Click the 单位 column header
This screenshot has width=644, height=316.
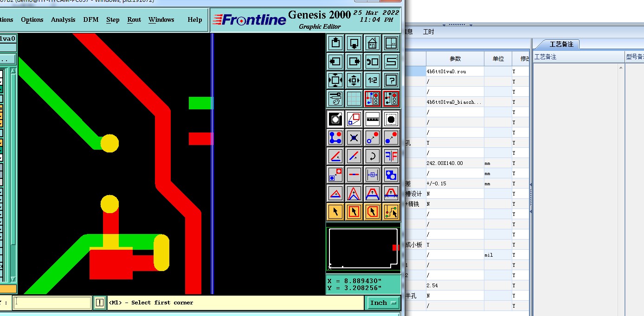coord(498,59)
